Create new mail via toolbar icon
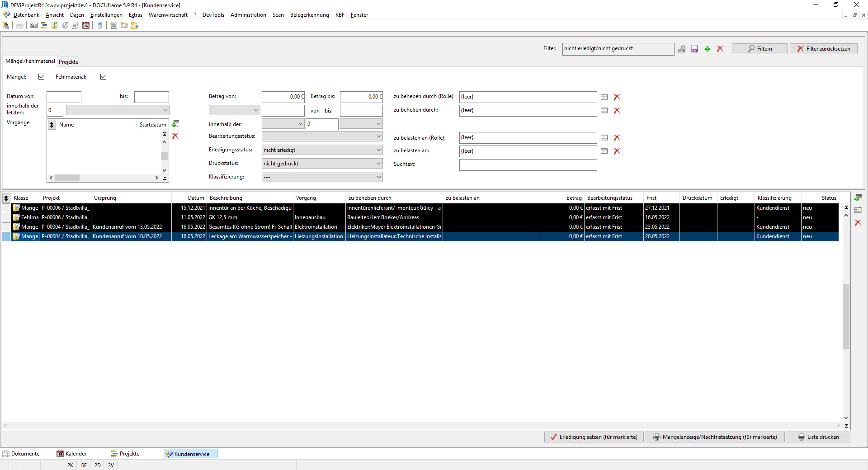 click(124, 25)
